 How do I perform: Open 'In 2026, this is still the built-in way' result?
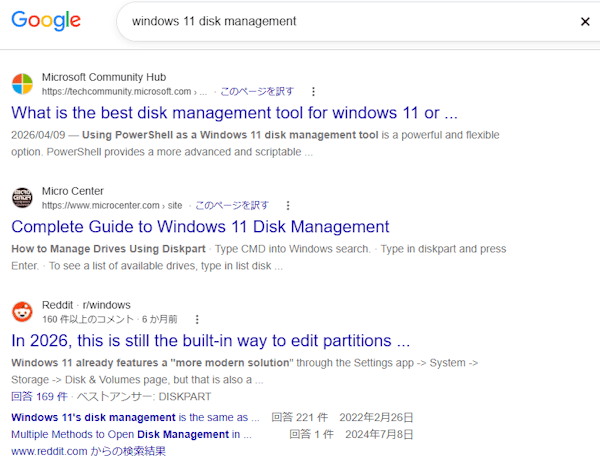coord(210,341)
